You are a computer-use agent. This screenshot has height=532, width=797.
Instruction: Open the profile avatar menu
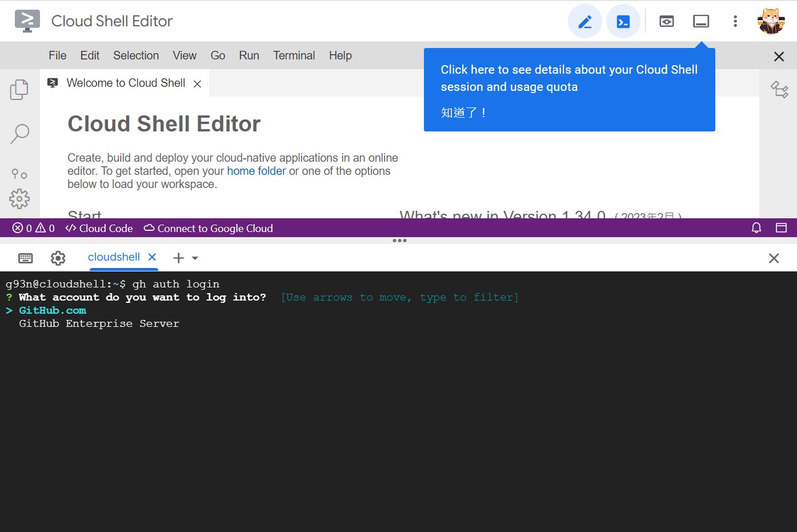click(771, 21)
